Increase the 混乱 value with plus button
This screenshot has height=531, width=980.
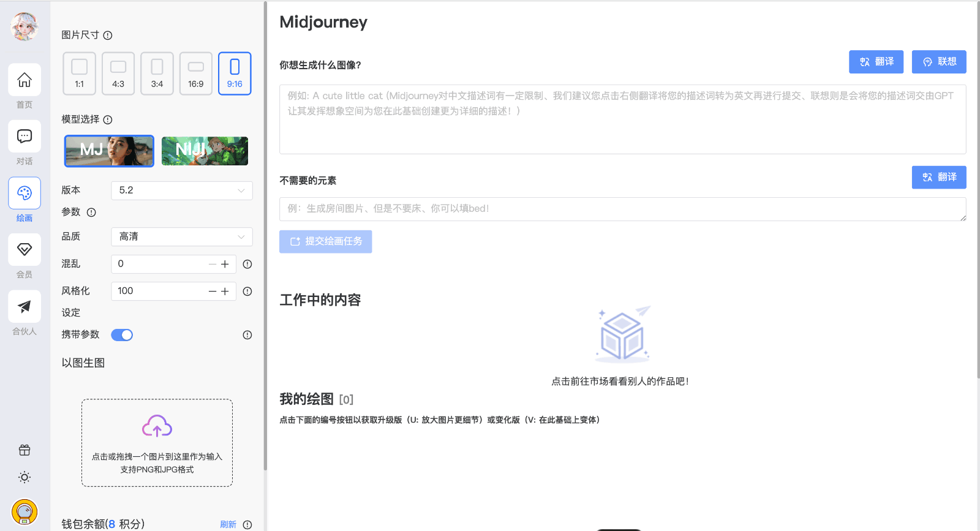tap(225, 264)
